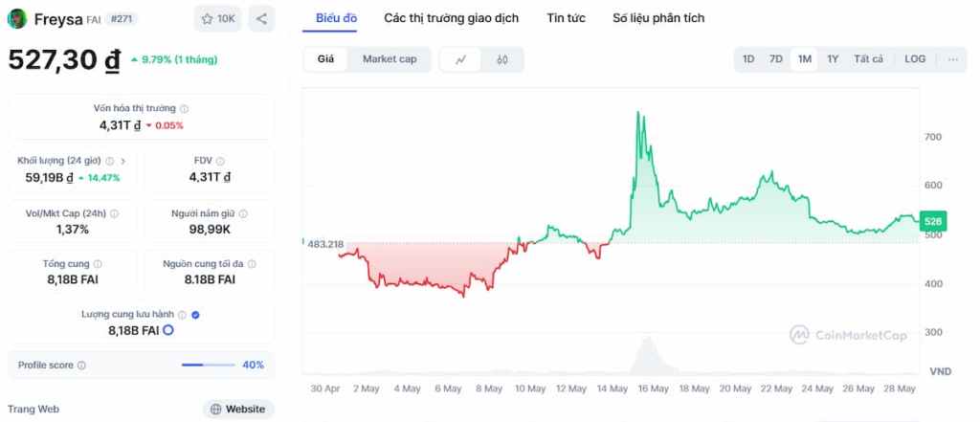This screenshot has height=422, width=980.
Task: Click circle supply icon after 8,18B FAI
Action: [168, 330]
